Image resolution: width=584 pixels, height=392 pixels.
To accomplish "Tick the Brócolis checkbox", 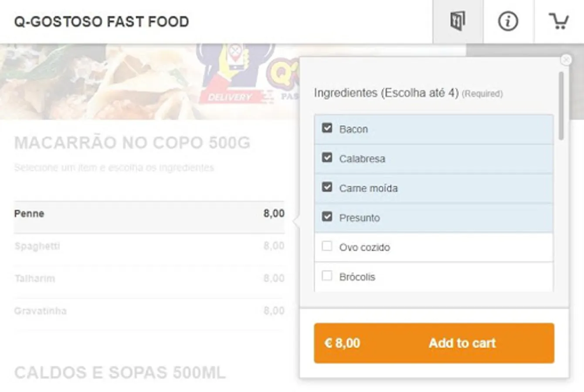I will [327, 276].
